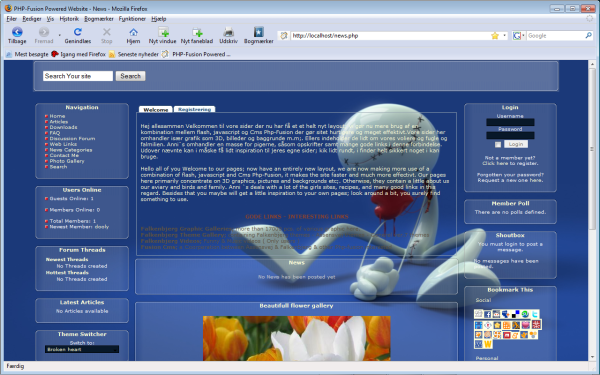Viewport: 600px width, 375px height.
Task: Click the vertical page scrollbar thumb
Action: tap(592, 149)
